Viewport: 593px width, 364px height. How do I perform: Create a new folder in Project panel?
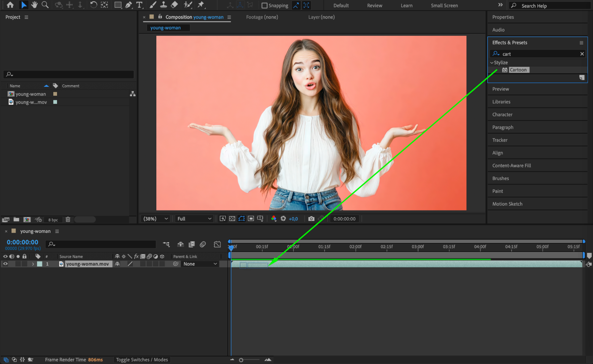(16, 220)
